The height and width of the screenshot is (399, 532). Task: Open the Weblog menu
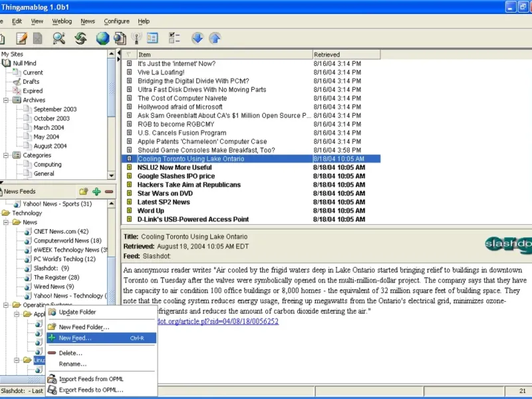click(x=62, y=21)
